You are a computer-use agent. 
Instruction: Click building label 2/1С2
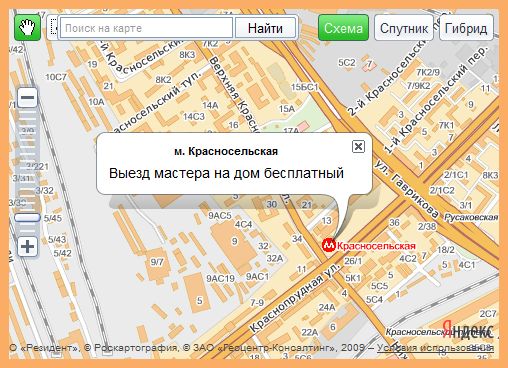click(442, 190)
